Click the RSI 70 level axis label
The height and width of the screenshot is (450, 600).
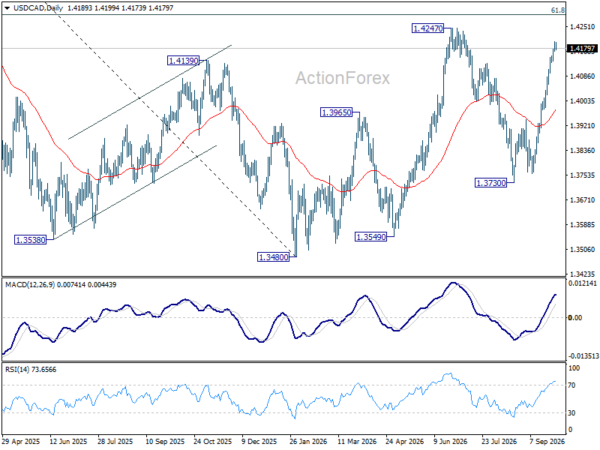point(571,385)
